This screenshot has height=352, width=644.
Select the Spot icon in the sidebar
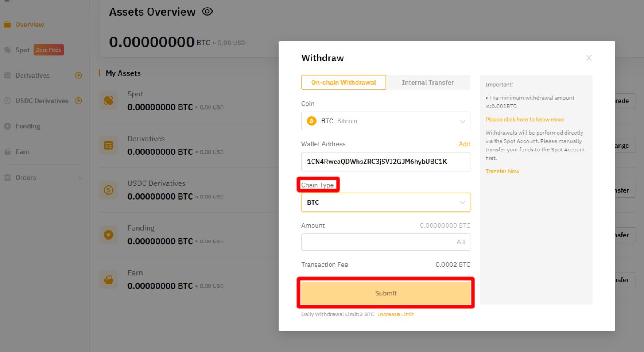coord(7,50)
